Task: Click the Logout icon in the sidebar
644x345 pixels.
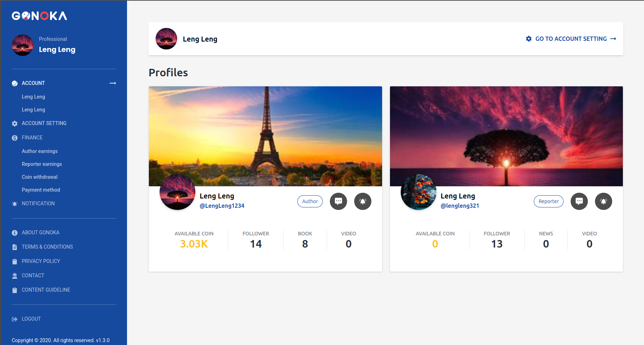Action: pos(15,319)
